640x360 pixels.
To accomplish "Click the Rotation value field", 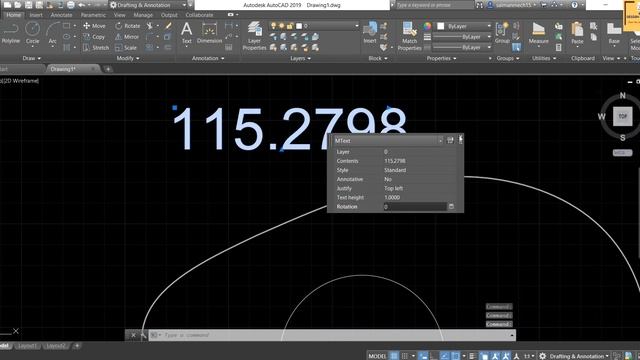I will point(415,207).
